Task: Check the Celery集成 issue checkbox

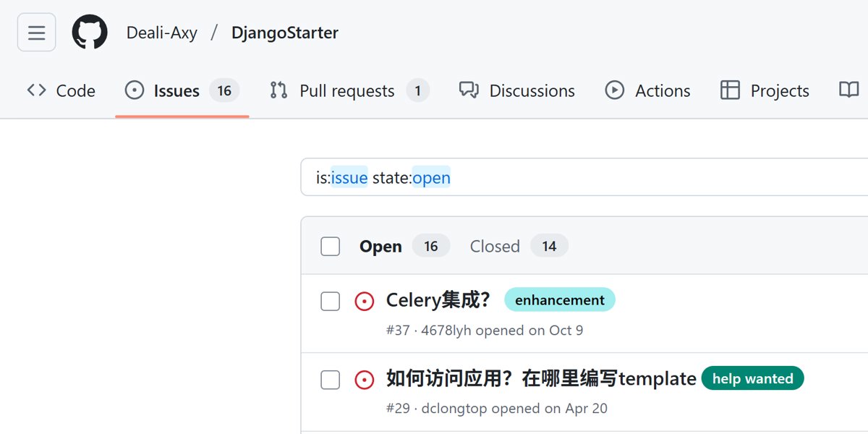Action: 331,302
